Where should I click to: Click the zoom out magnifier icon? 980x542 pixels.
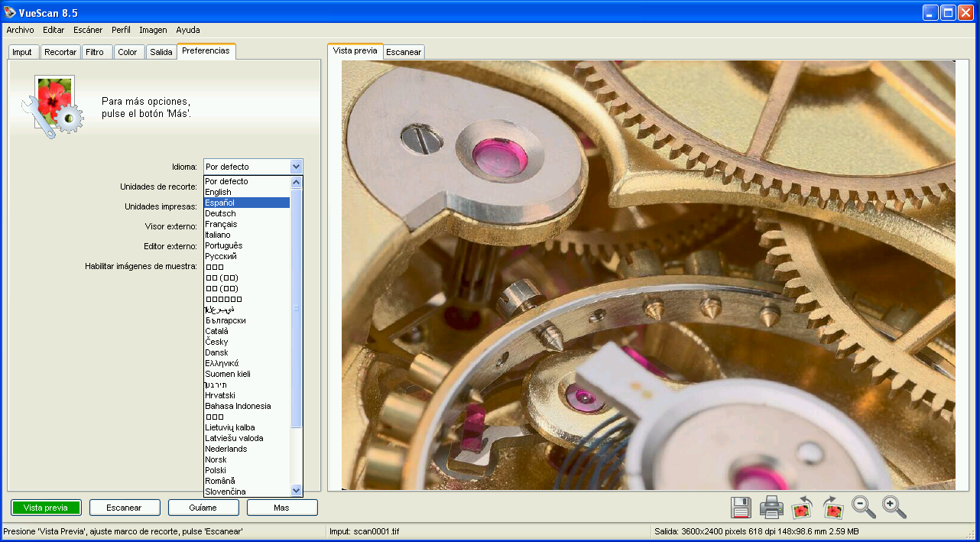864,507
